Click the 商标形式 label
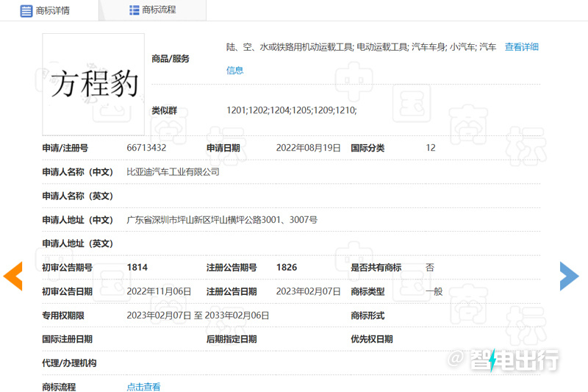 pyautogui.click(x=367, y=316)
